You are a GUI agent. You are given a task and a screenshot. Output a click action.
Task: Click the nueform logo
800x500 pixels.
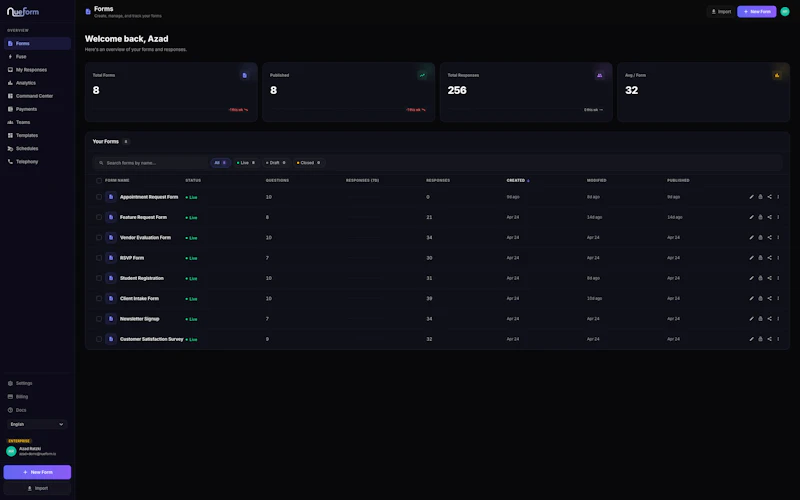pyautogui.click(x=22, y=11)
